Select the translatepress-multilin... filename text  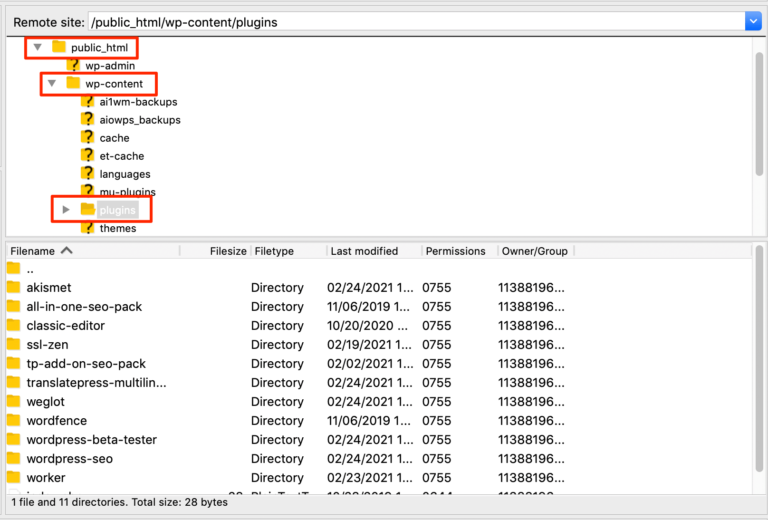pyautogui.click(x=96, y=382)
